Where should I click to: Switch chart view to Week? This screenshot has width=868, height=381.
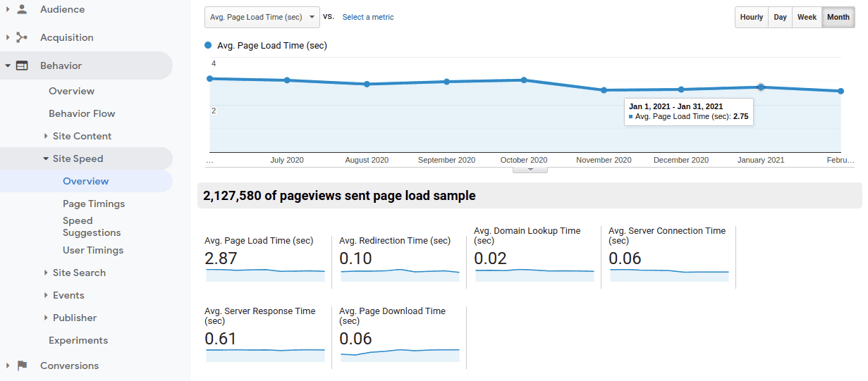(x=807, y=18)
